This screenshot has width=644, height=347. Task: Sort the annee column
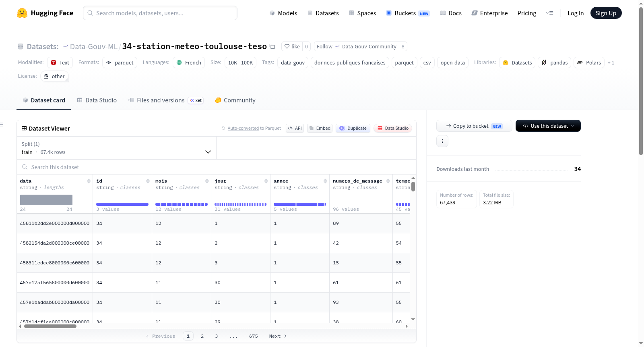click(325, 181)
